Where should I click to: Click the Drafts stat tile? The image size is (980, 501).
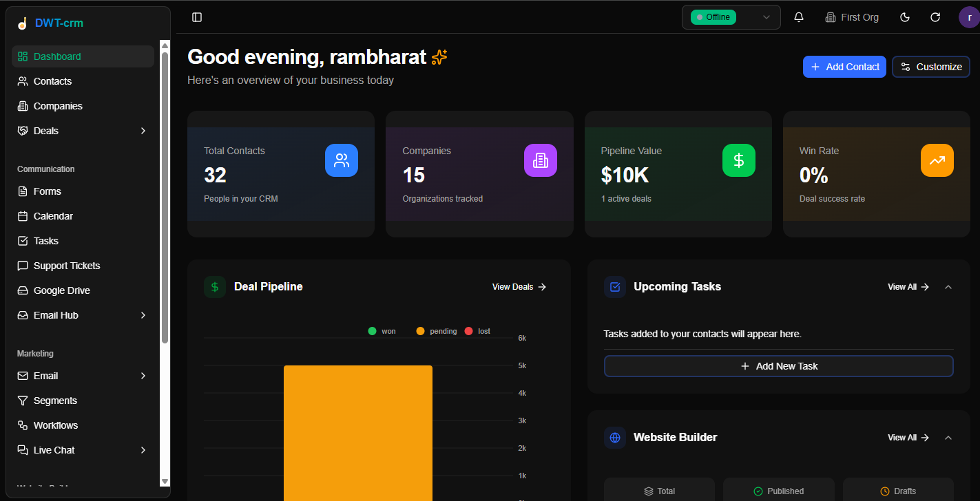pos(898,490)
